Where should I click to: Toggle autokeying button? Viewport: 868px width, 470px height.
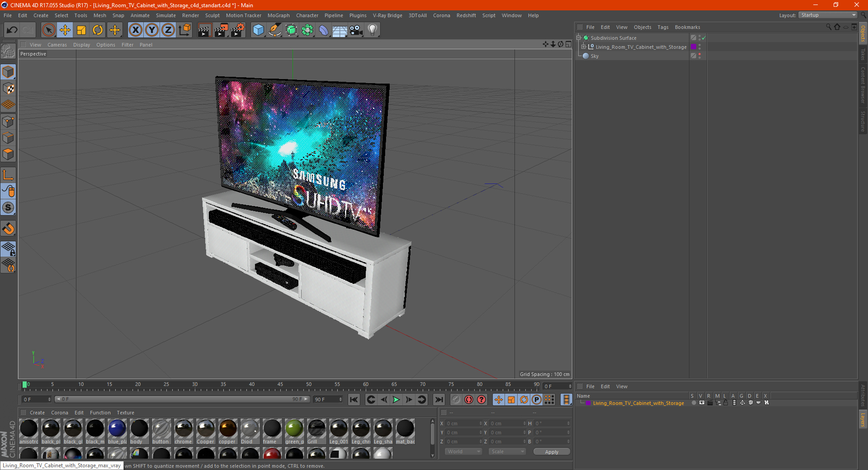[469, 399]
